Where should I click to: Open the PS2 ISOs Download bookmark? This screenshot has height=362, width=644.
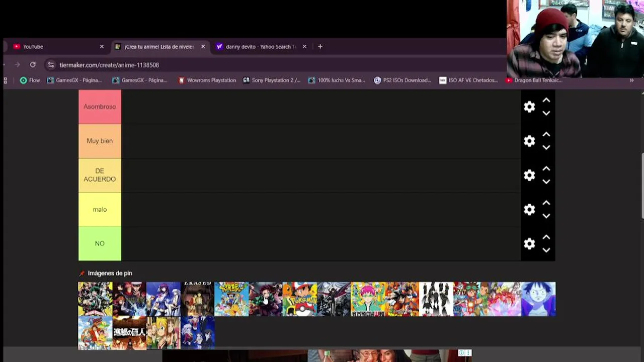click(403, 80)
